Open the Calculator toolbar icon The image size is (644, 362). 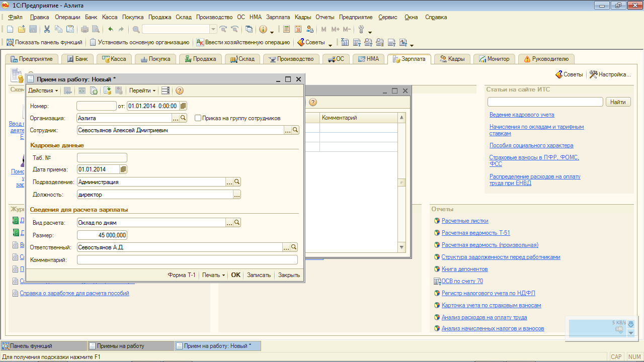[x=287, y=29]
